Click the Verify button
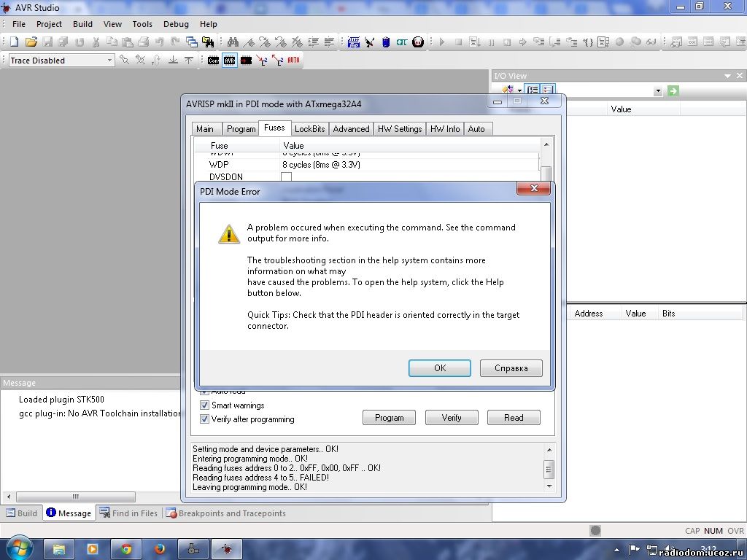747x560 pixels. [x=452, y=418]
